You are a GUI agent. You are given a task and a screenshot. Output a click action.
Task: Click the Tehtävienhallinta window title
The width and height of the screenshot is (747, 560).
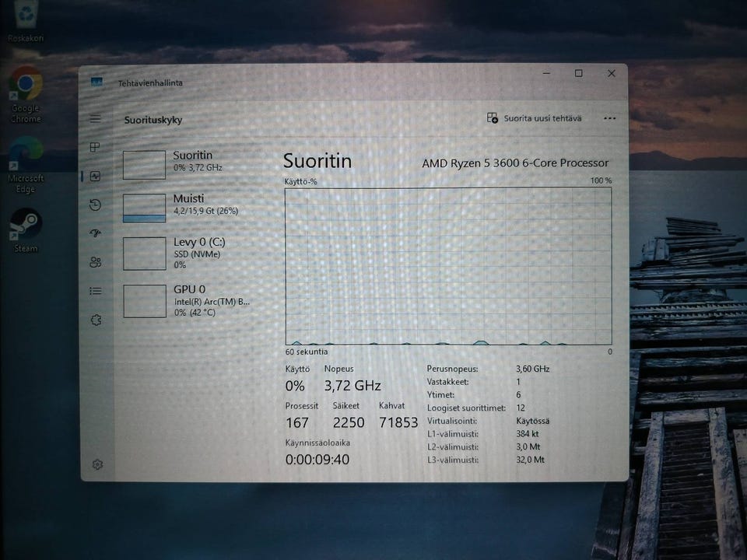[150, 83]
